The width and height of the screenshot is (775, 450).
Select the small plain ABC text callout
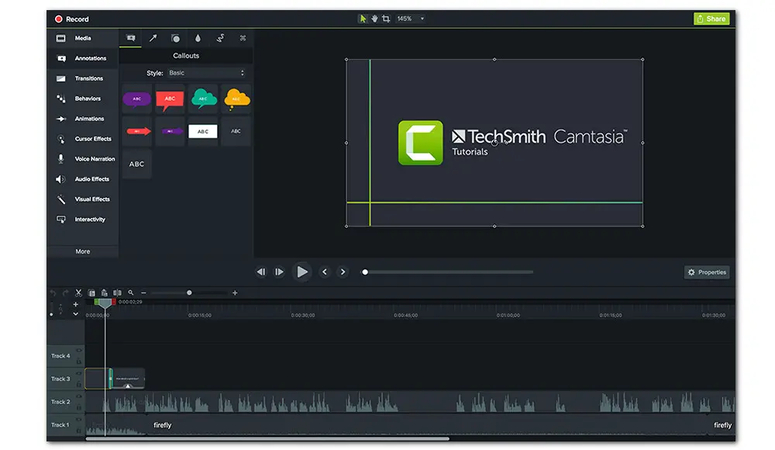tap(236, 131)
